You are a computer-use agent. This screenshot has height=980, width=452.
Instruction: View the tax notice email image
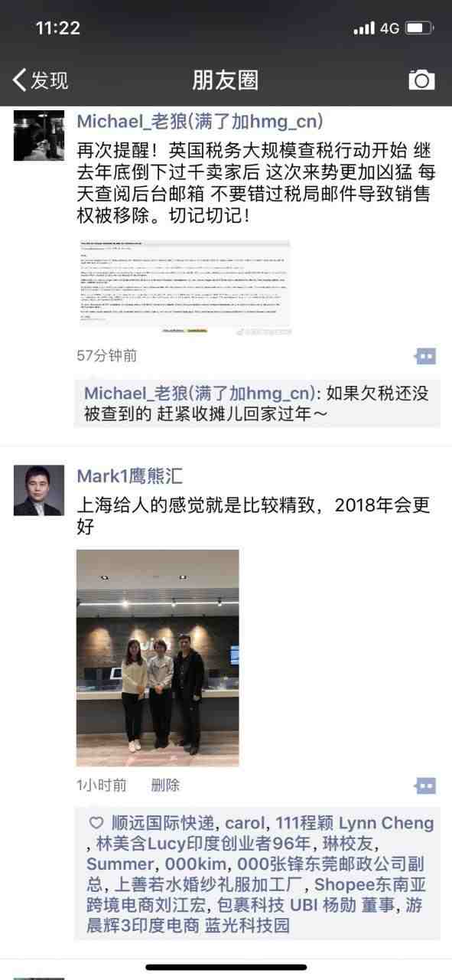184,287
